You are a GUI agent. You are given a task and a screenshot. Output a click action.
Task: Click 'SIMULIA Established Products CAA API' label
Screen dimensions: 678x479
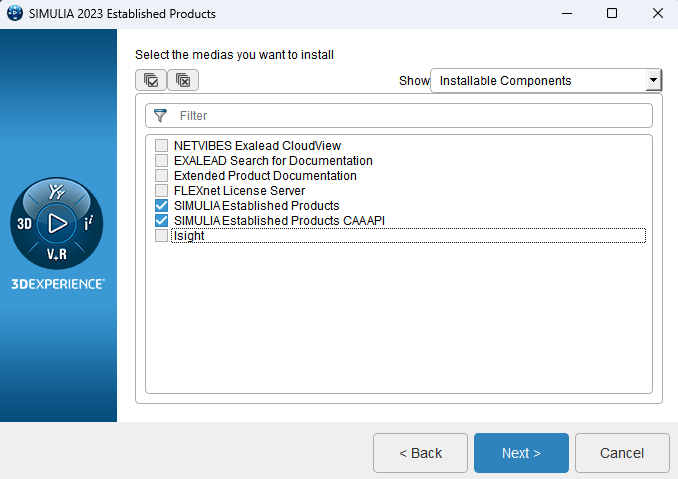279,220
